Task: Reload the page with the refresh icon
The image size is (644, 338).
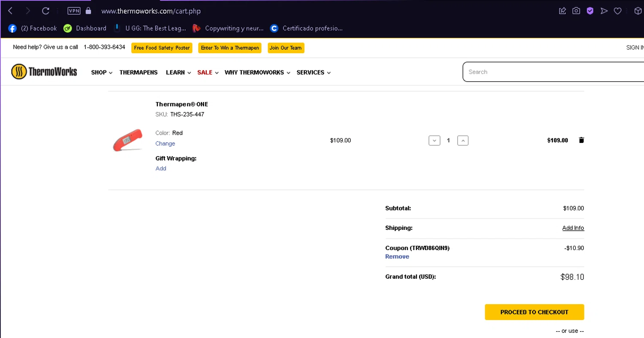Action: click(x=46, y=11)
